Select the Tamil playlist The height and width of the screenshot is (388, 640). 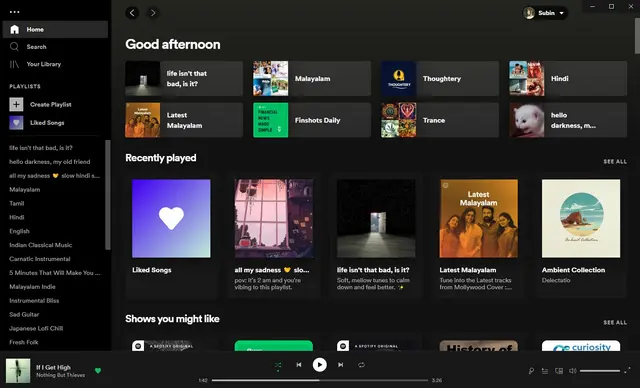click(17, 203)
